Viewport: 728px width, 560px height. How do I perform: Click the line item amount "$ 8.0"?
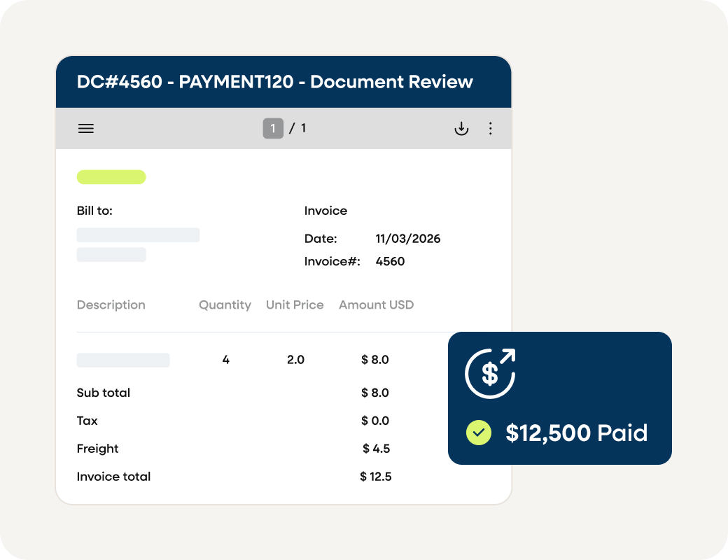coord(375,360)
